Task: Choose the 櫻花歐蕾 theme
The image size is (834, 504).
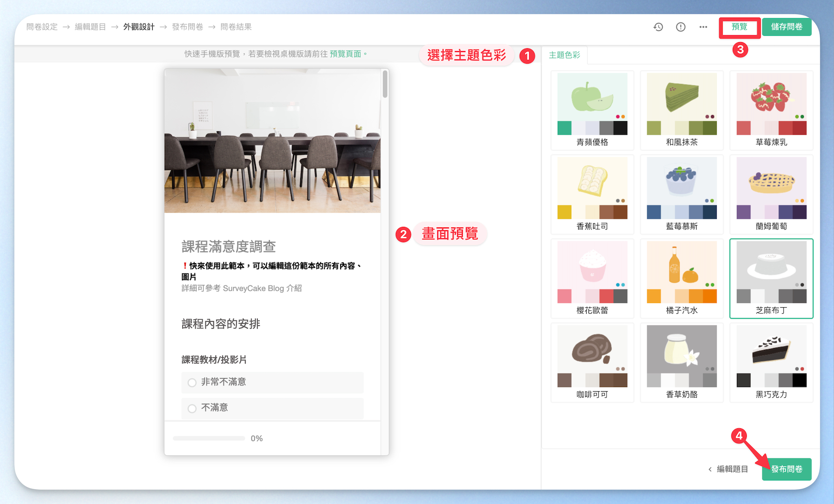Action: (592, 278)
